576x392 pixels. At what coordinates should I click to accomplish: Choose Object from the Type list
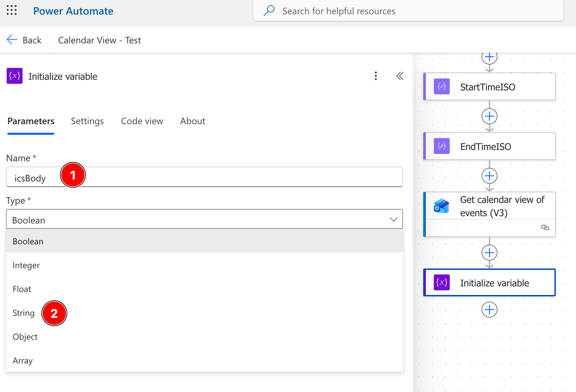(204, 337)
